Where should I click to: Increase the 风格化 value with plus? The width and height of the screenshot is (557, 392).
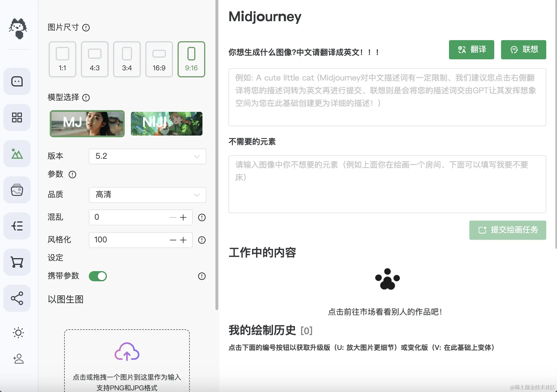click(x=183, y=240)
